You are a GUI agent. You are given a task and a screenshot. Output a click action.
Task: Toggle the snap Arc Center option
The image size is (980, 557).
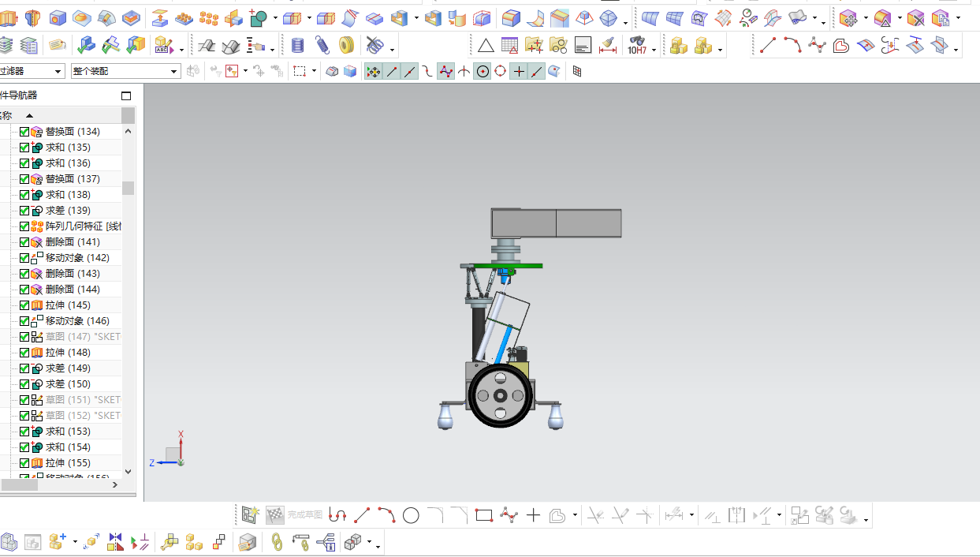482,71
